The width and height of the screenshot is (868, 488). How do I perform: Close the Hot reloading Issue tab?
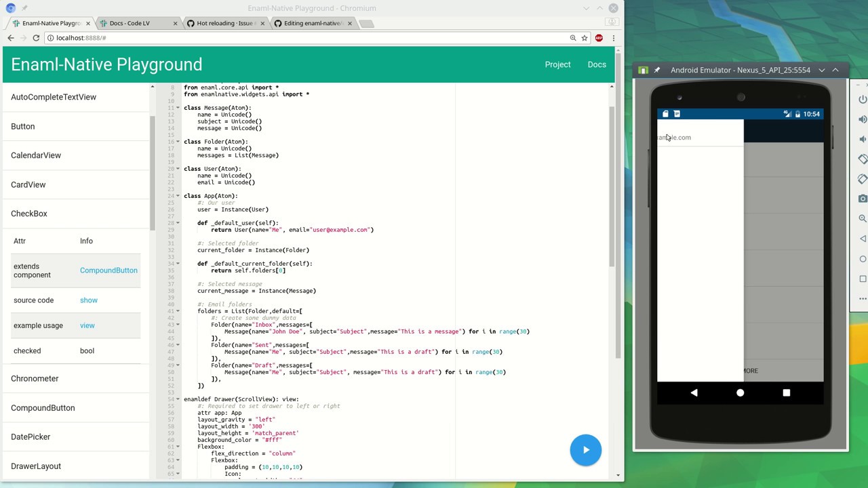262,23
